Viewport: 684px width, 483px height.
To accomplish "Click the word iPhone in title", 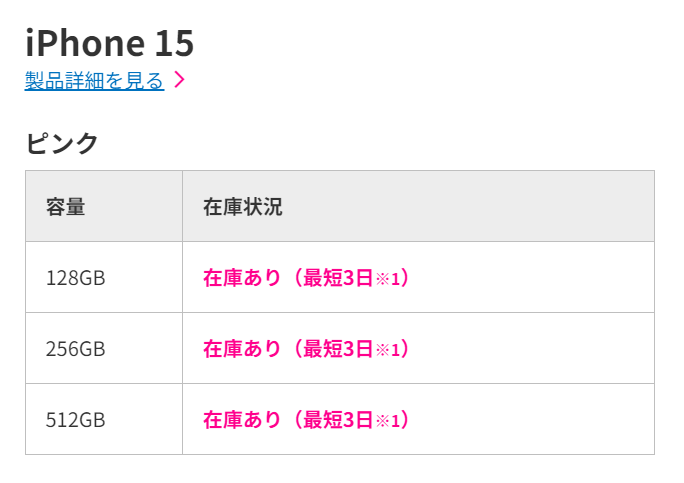I will 85,43.
